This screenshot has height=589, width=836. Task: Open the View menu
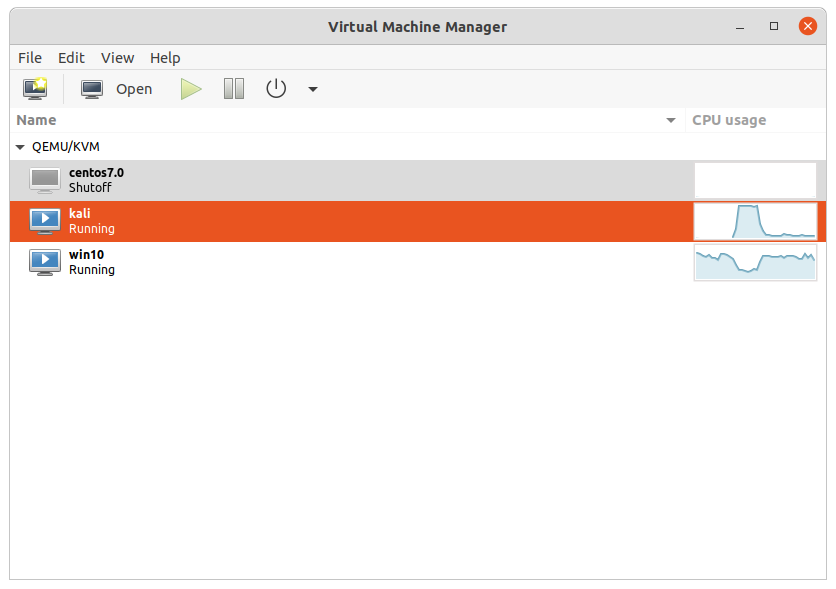click(117, 58)
